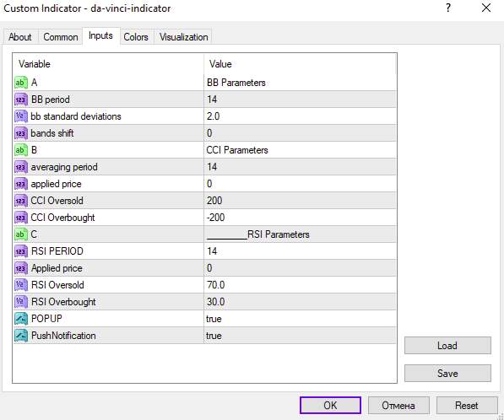The width and height of the screenshot is (504, 420).
Task: Click the double-type icon beside RSI Overbought
Action: click(x=21, y=302)
